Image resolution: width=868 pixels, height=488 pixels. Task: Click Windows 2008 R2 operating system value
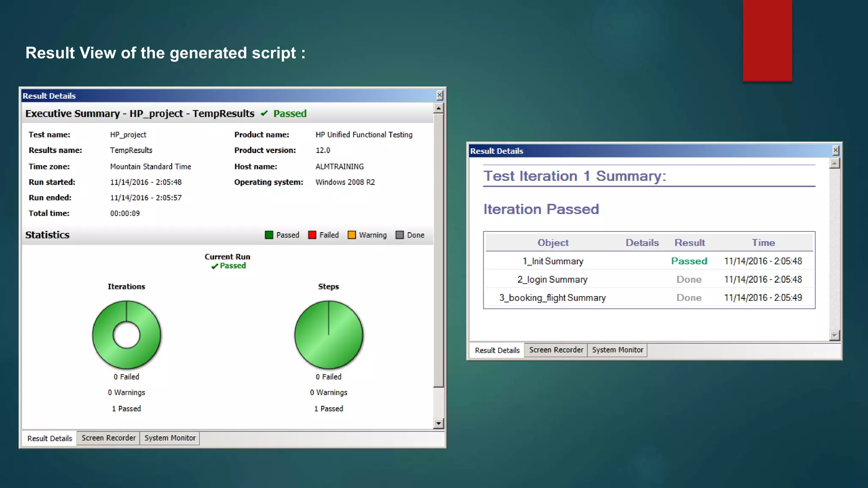(x=345, y=182)
